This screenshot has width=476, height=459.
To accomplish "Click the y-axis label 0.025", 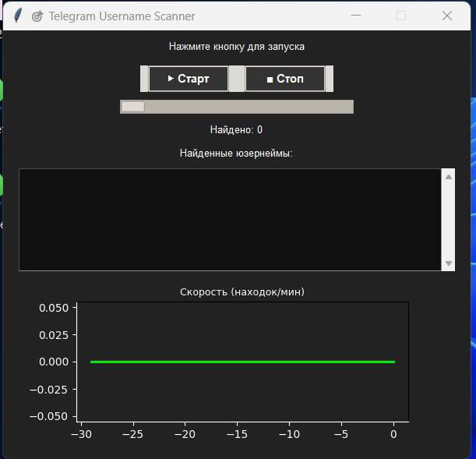I will (x=54, y=335).
